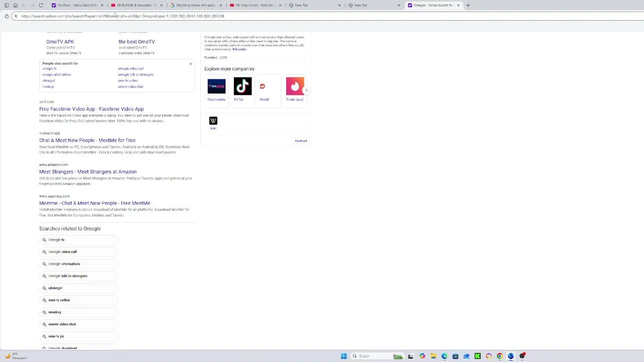Select 'uhmegel' in People also search box
Image resolution: width=644 pixels, height=362 pixels.
48,80
